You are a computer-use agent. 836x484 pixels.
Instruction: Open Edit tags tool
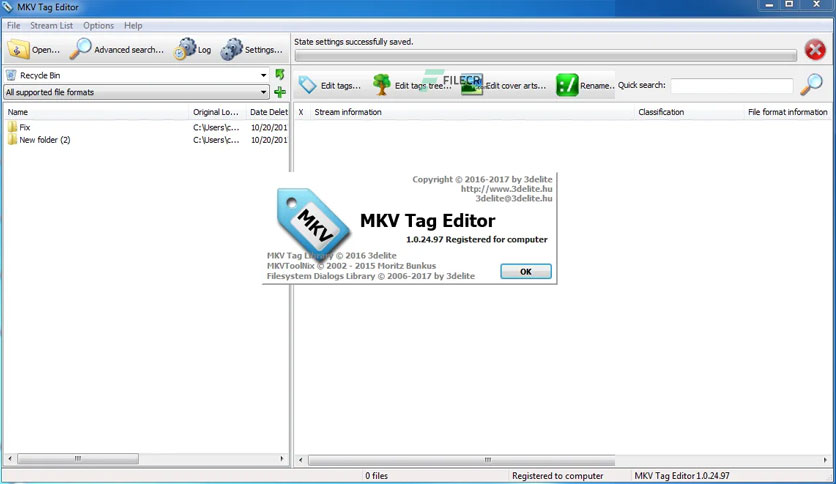(330, 85)
